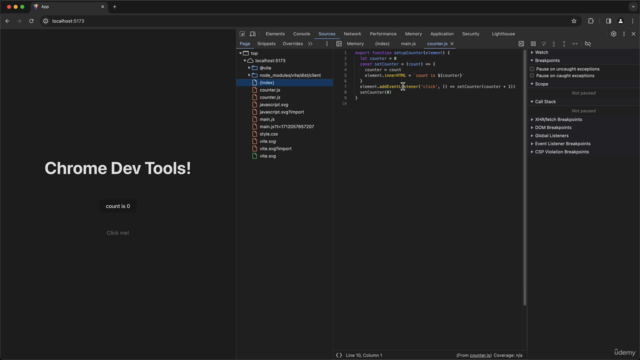Click step over next function icon
This screenshot has width=640, height=360.
544,44
